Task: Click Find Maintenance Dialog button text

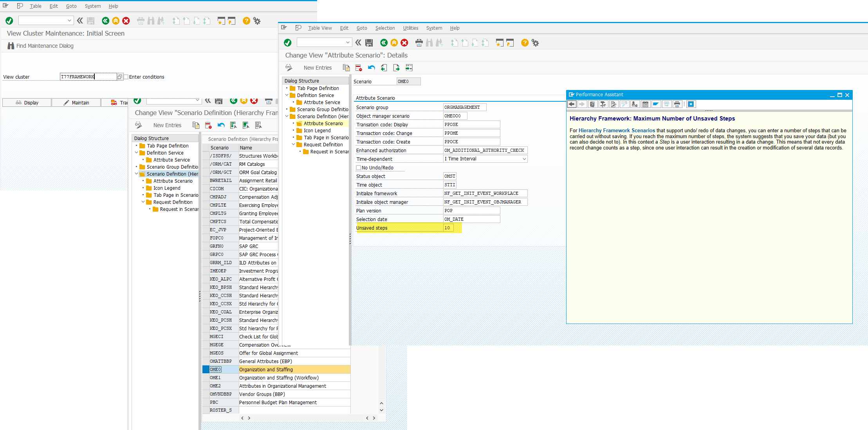Action: [x=45, y=46]
